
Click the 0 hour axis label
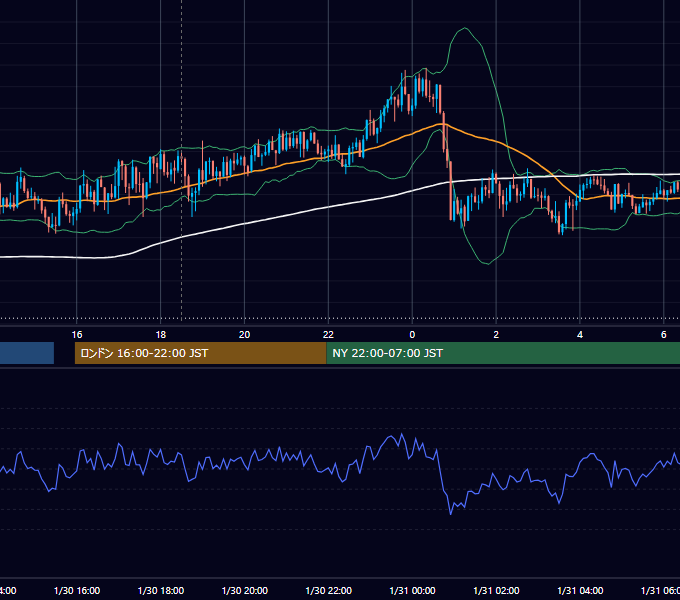click(412, 335)
